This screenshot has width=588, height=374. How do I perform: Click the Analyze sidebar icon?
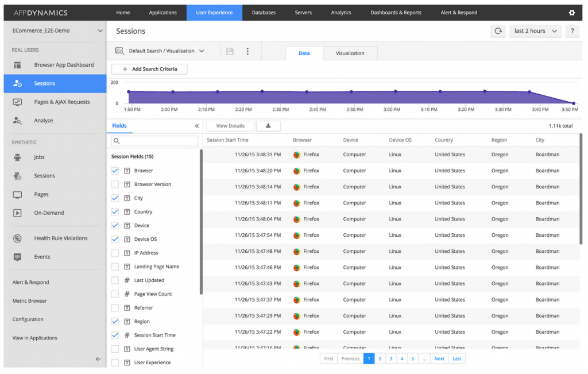tap(17, 121)
